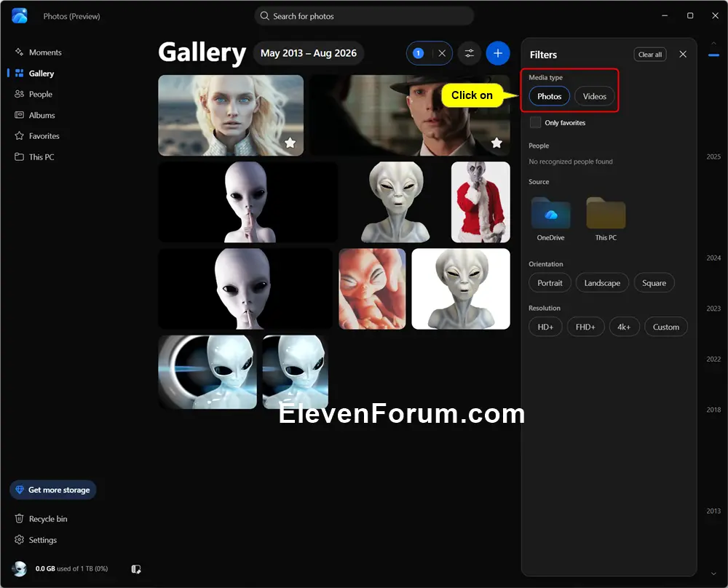This screenshot has width=728, height=588.
Task: Click the Favorites star icon in sidebar
Action: [x=19, y=135]
